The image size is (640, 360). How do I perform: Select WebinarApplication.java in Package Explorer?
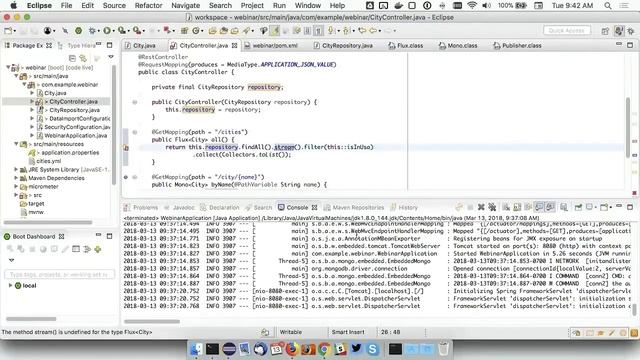(x=76, y=136)
